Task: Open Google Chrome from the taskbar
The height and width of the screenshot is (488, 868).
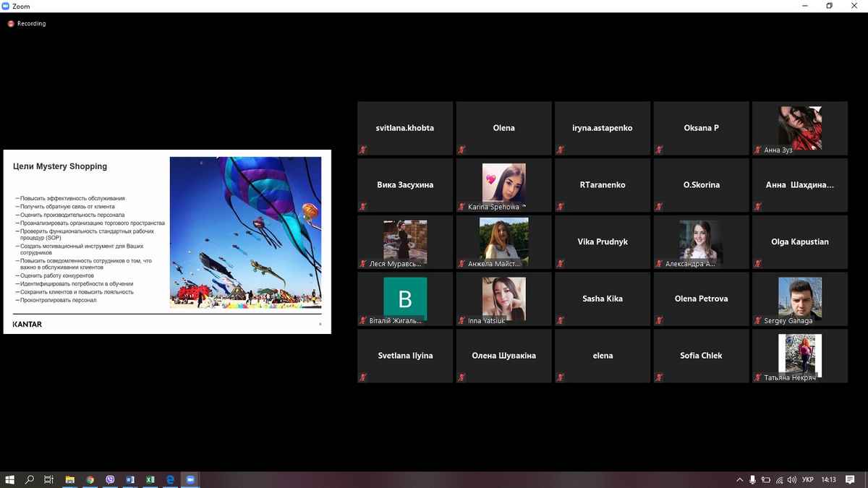Action: point(90,479)
